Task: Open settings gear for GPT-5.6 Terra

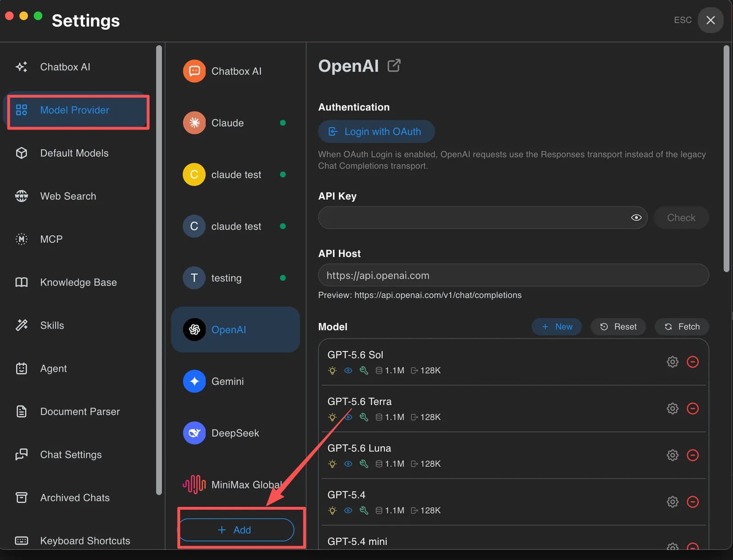Action: point(672,408)
